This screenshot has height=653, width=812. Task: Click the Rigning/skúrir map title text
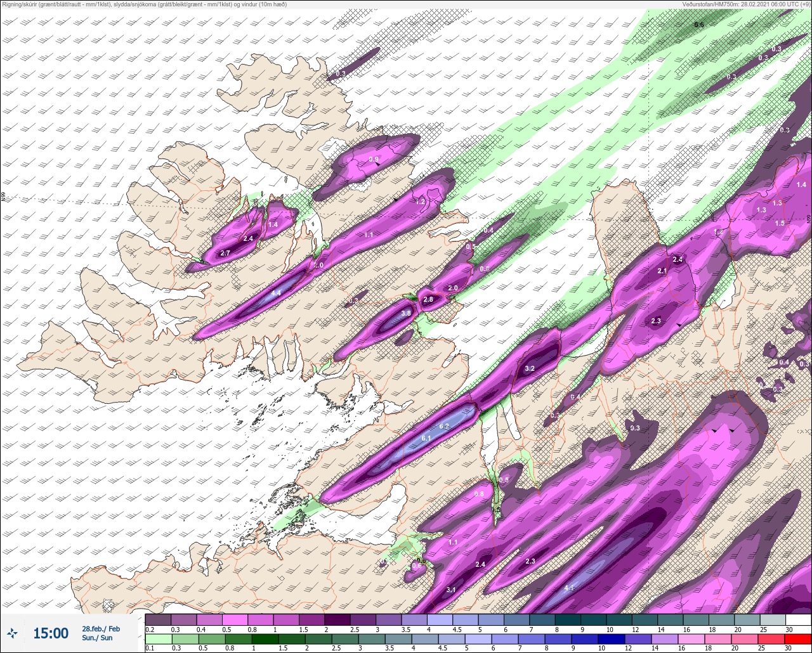pos(145,4)
